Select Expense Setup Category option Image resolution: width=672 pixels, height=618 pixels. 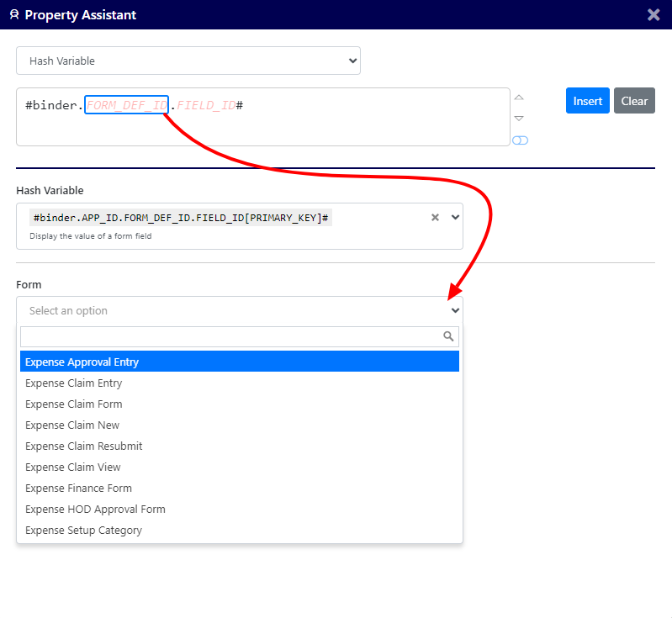pyautogui.click(x=83, y=530)
